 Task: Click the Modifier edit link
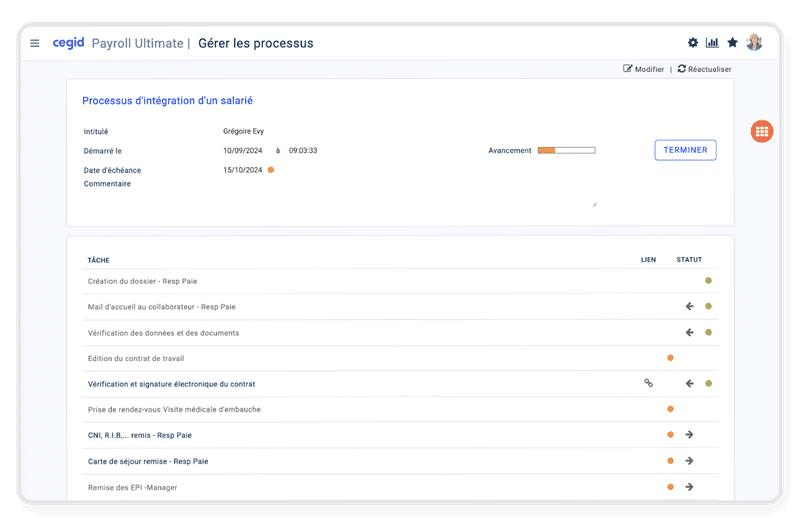pos(644,69)
